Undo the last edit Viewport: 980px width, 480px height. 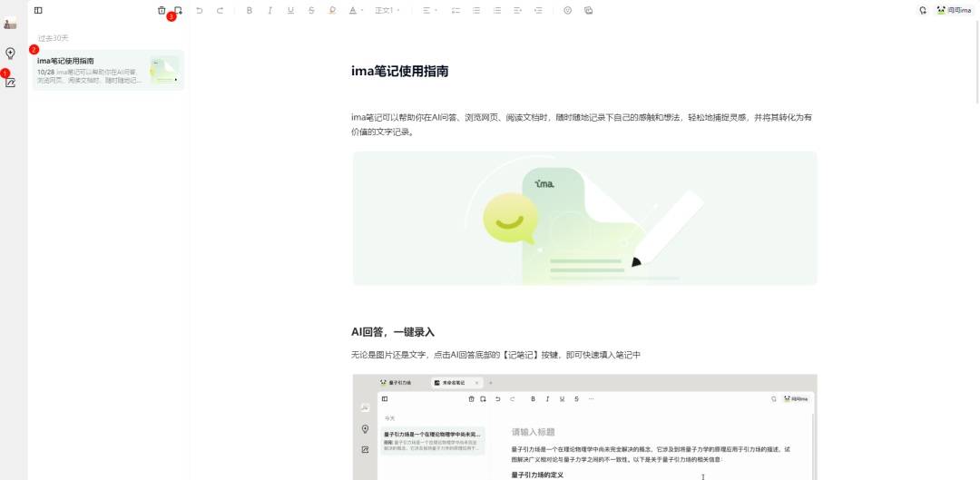tap(200, 11)
